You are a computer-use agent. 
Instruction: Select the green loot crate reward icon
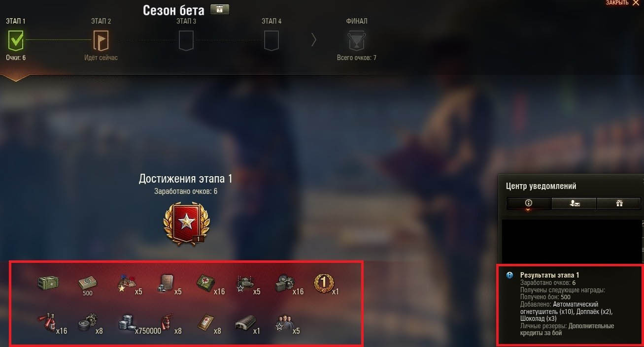point(48,283)
